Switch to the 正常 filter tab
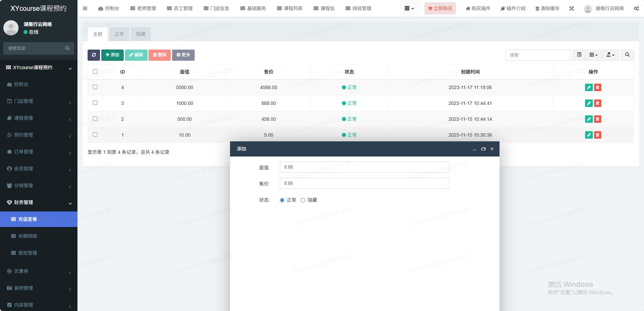The height and width of the screenshot is (311, 644). click(119, 34)
